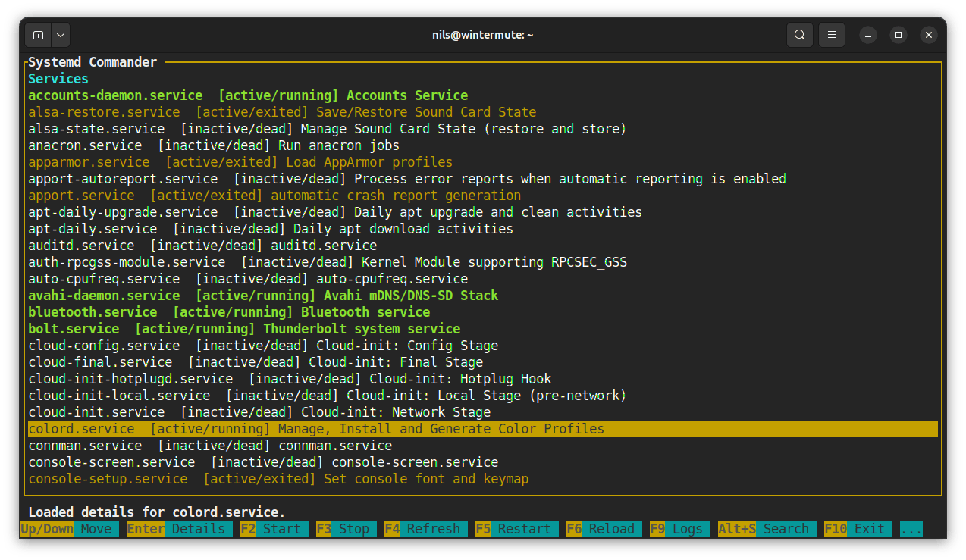Screen dimensions: 966x560
Task: Select the auditd.service row
Action: 483,246
